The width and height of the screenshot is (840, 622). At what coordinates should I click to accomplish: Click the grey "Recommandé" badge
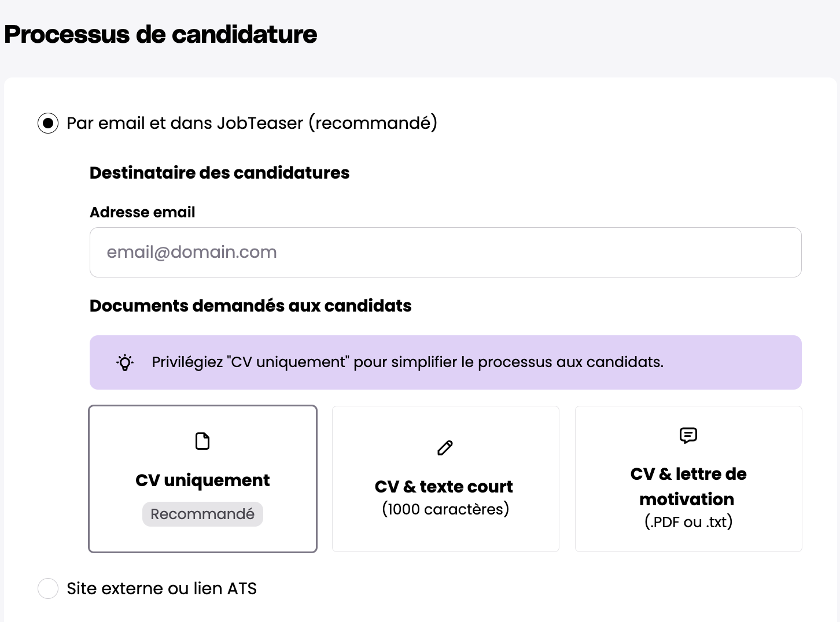(x=202, y=514)
